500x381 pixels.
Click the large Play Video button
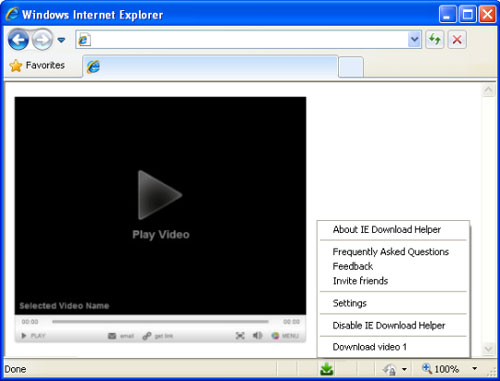point(160,205)
